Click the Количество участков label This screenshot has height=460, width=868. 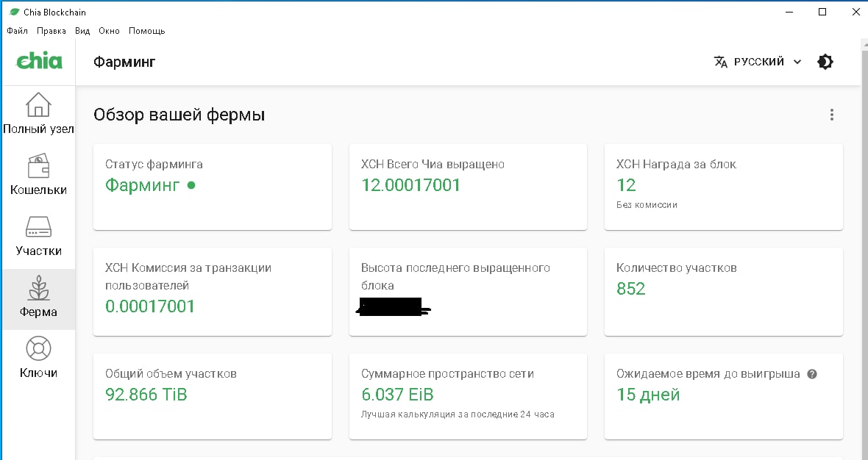click(x=677, y=268)
